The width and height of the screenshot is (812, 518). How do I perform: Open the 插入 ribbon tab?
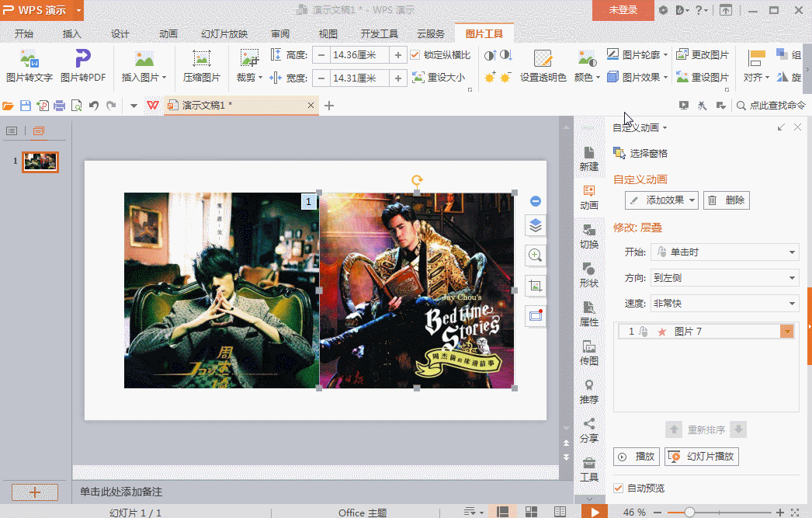click(x=72, y=33)
